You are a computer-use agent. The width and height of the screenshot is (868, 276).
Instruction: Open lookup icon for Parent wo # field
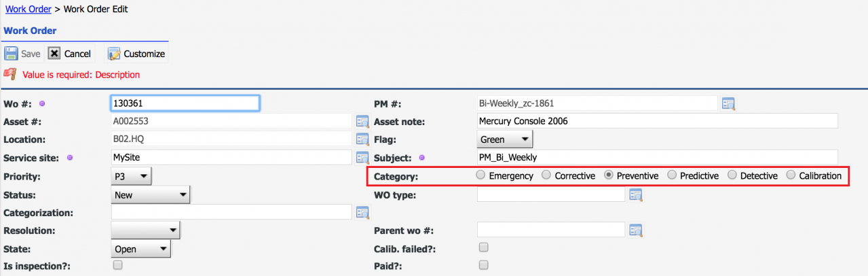[636, 230]
